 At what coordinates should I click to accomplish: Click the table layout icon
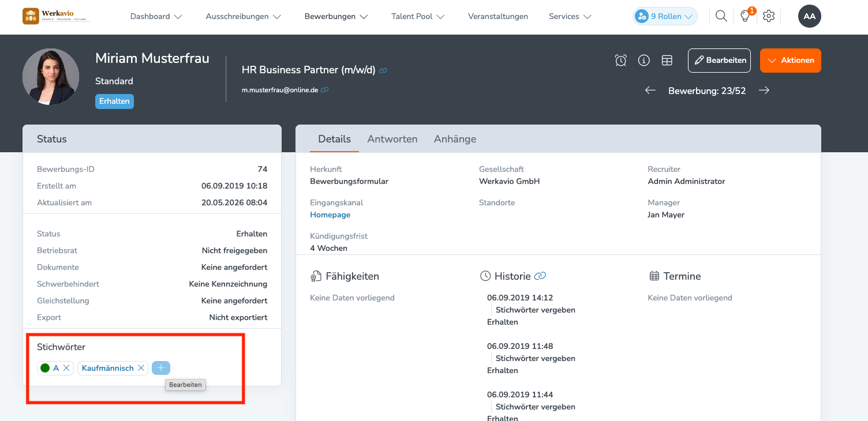point(667,61)
